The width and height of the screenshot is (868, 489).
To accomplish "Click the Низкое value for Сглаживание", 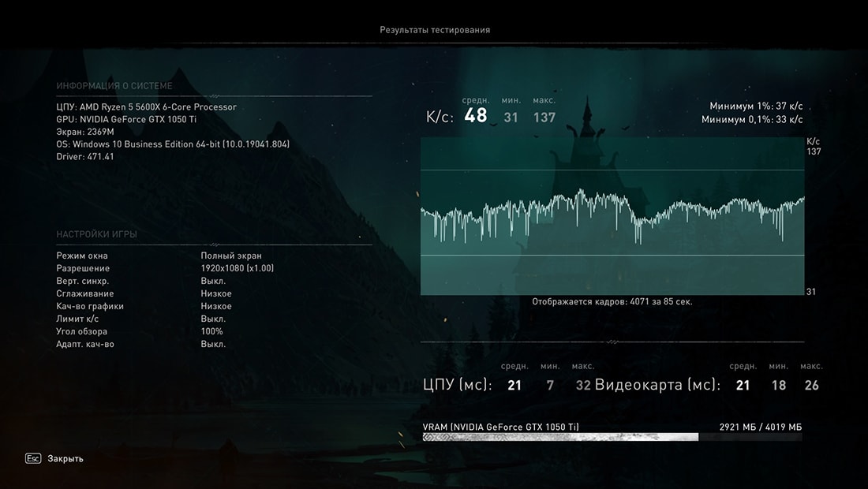I will (216, 293).
